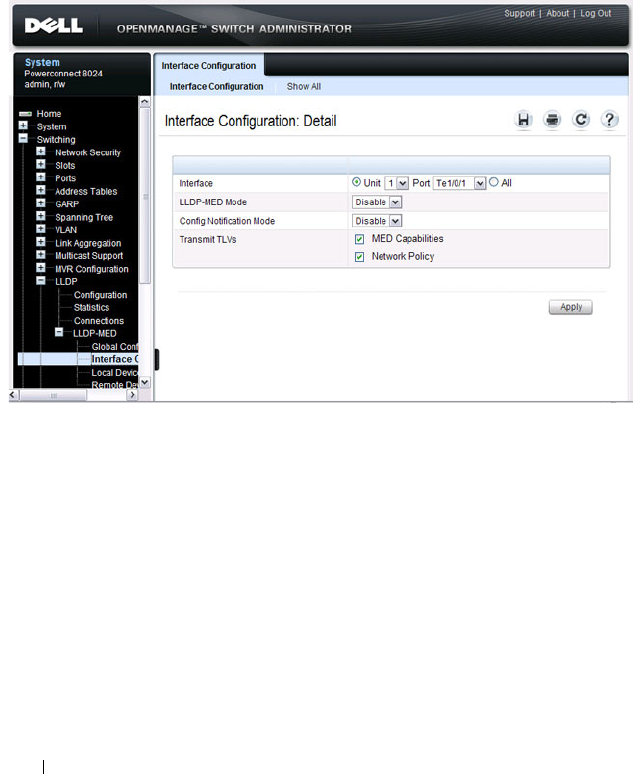
Task: Open LLDP Connections tree item
Action: pos(99,321)
